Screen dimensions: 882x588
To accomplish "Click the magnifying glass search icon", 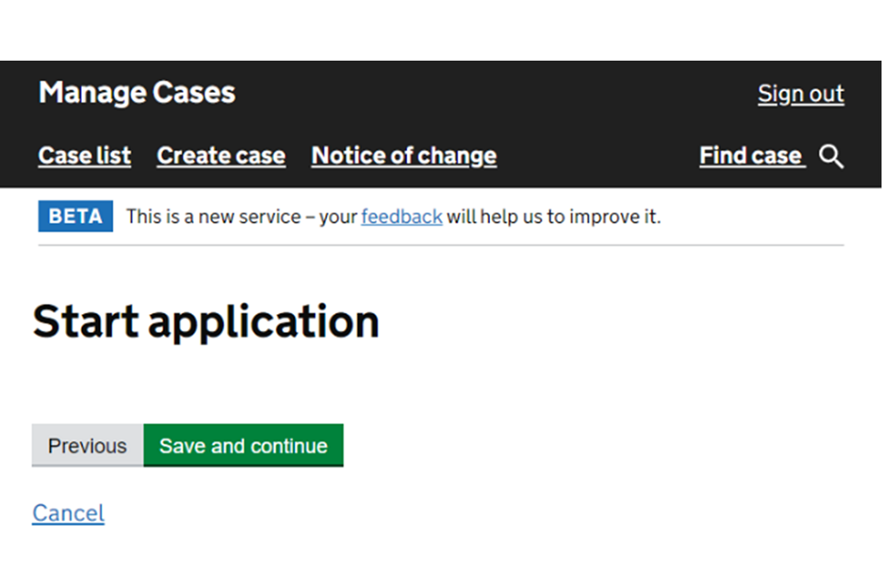I will point(831,157).
